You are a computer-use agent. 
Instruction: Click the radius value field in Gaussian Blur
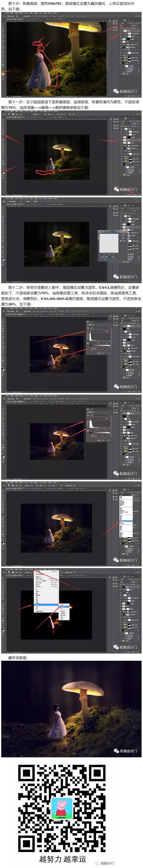(x=108, y=257)
